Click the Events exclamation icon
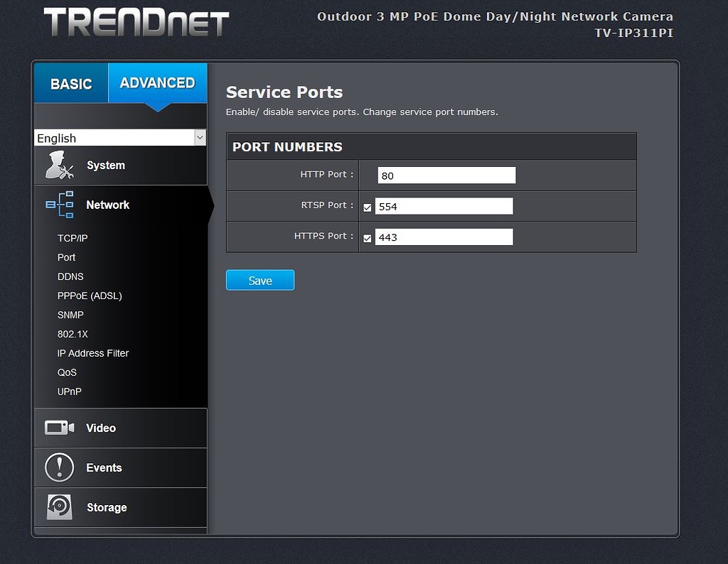The height and width of the screenshot is (564, 728). coord(58,467)
